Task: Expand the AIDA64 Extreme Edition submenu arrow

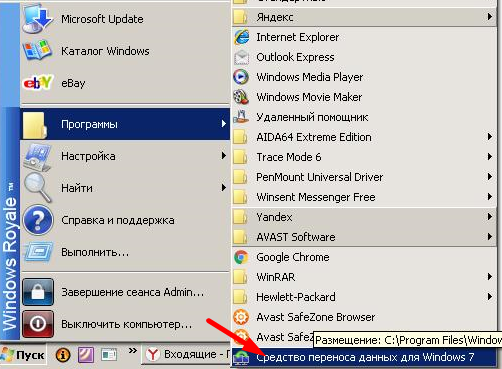Action: click(x=490, y=136)
